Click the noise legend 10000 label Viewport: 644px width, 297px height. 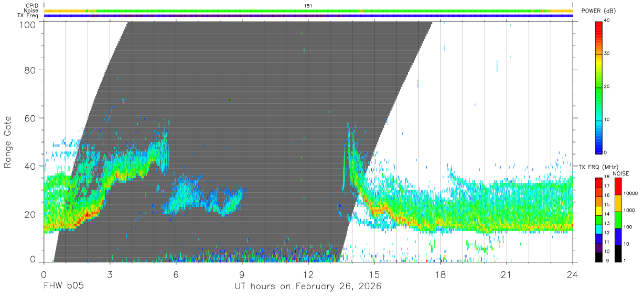(631, 194)
